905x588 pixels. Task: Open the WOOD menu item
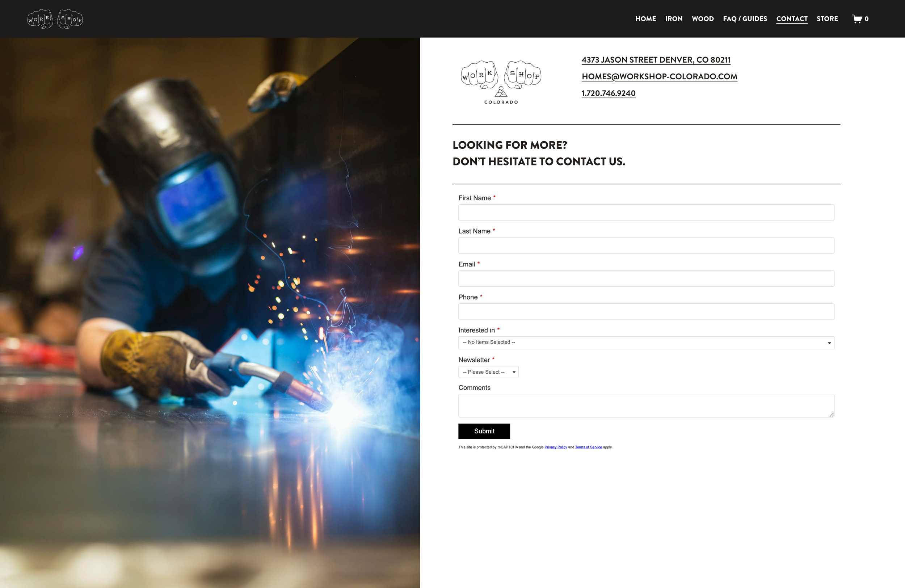pos(702,18)
